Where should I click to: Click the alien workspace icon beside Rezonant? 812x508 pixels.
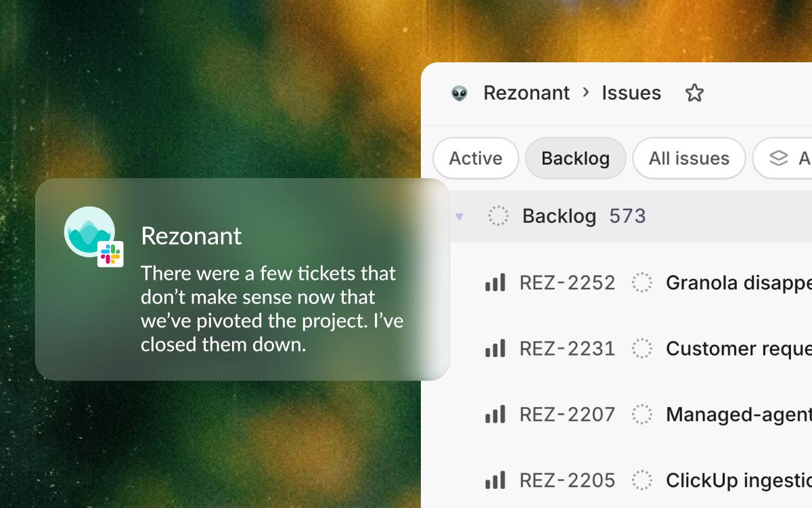(x=459, y=93)
